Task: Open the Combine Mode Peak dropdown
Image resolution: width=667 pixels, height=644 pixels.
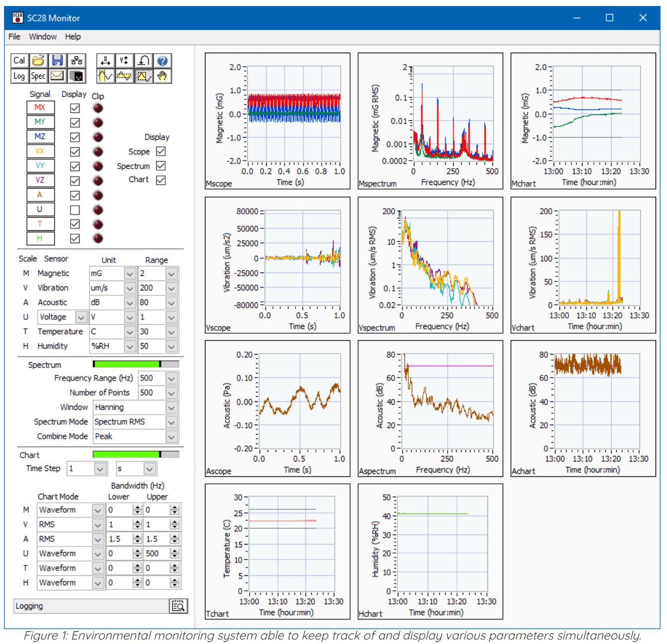Action: 172,437
